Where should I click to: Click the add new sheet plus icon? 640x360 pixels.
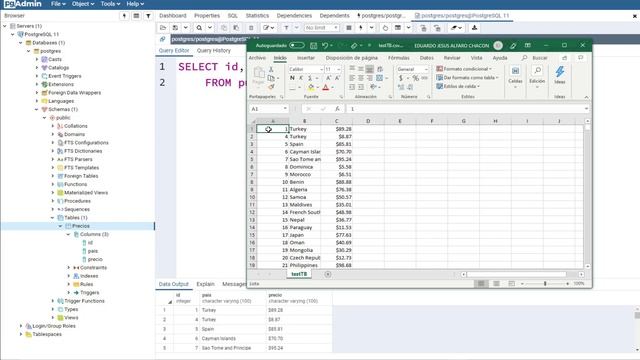[328, 274]
